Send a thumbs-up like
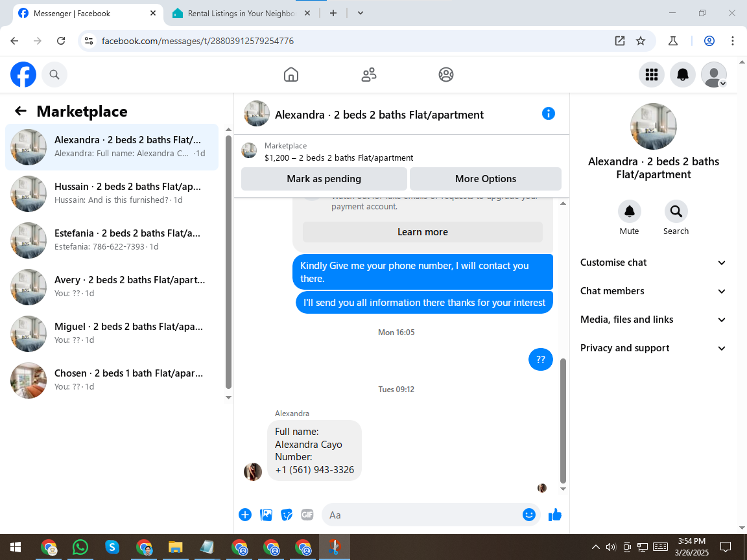747x560 pixels. [555, 515]
